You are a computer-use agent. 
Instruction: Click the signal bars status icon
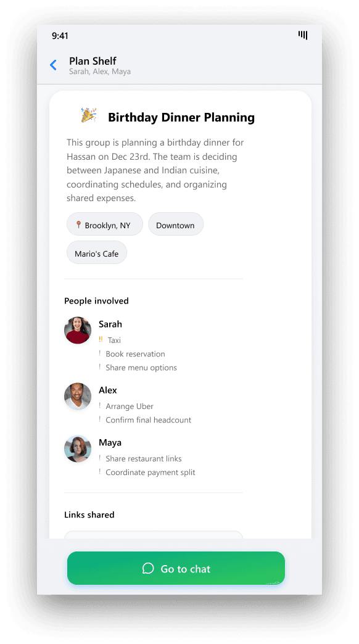coord(303,35)
